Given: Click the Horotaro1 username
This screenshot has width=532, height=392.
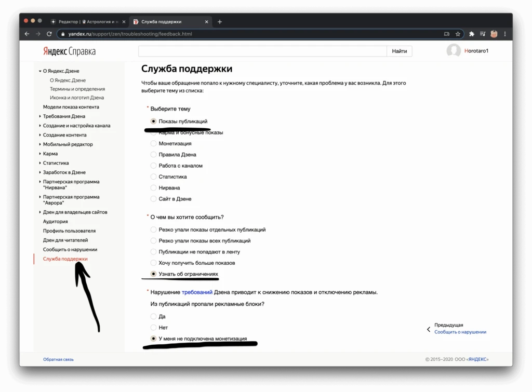Looking at the screenshot, I should point(476,51).
